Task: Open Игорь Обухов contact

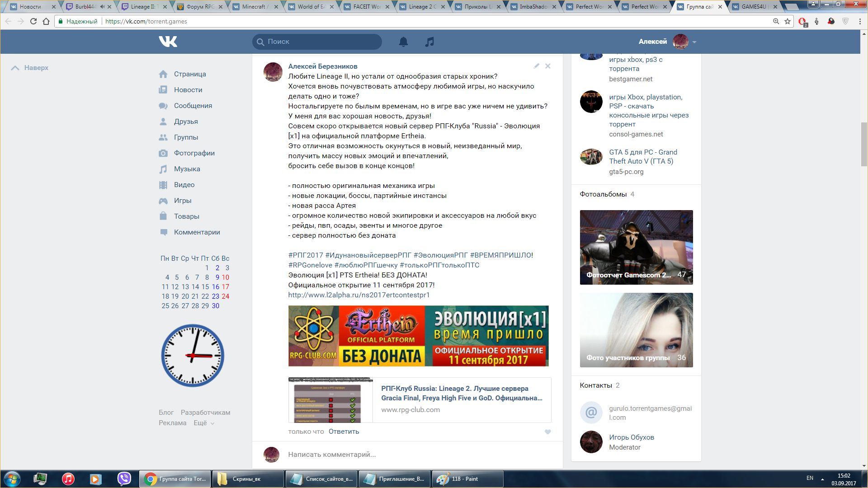Action: 631,437
